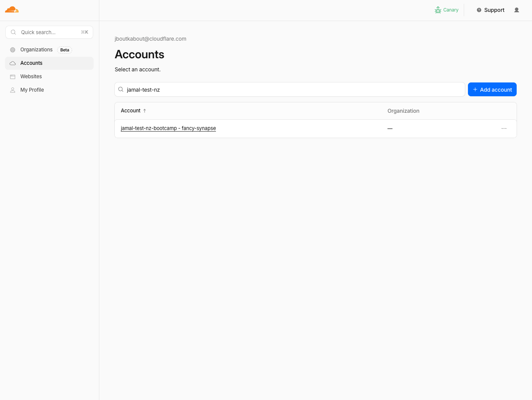Select Accounts in the sidebar

point(49,63)
